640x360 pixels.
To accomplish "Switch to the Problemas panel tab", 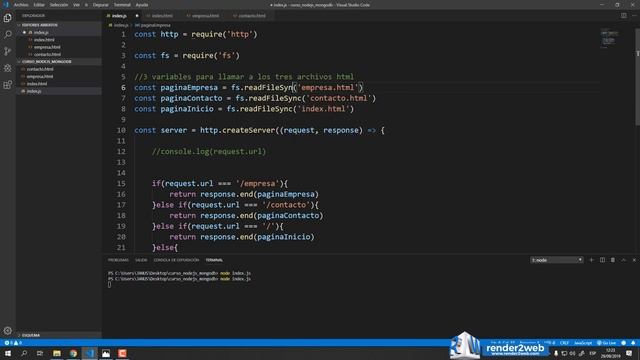I will point(118,260).
